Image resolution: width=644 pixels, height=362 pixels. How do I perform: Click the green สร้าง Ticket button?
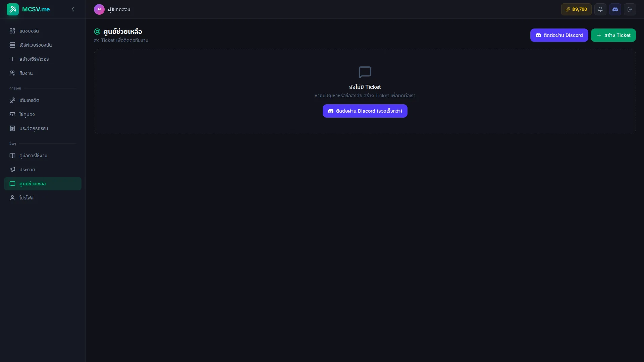point(613,35)
